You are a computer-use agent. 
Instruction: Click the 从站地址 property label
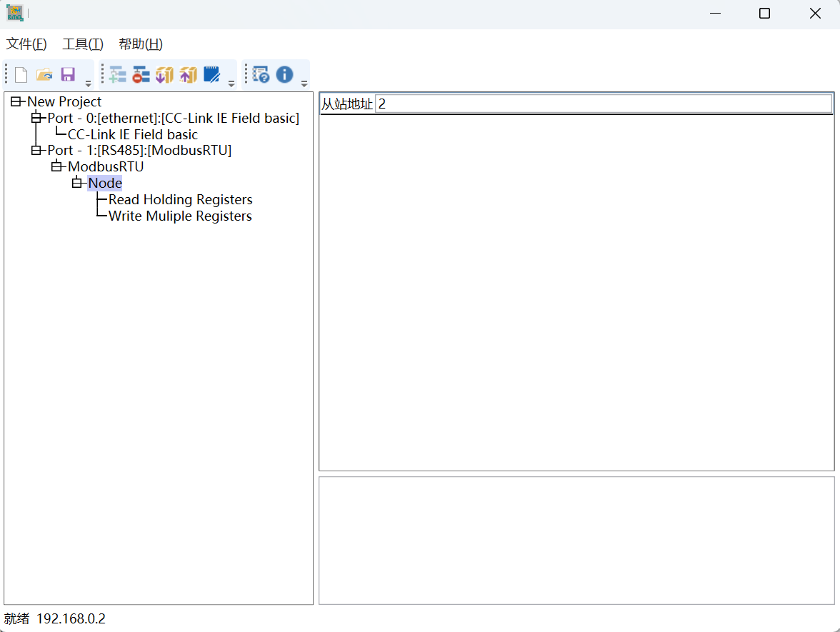pyautogui.click(x=347, y=104)
